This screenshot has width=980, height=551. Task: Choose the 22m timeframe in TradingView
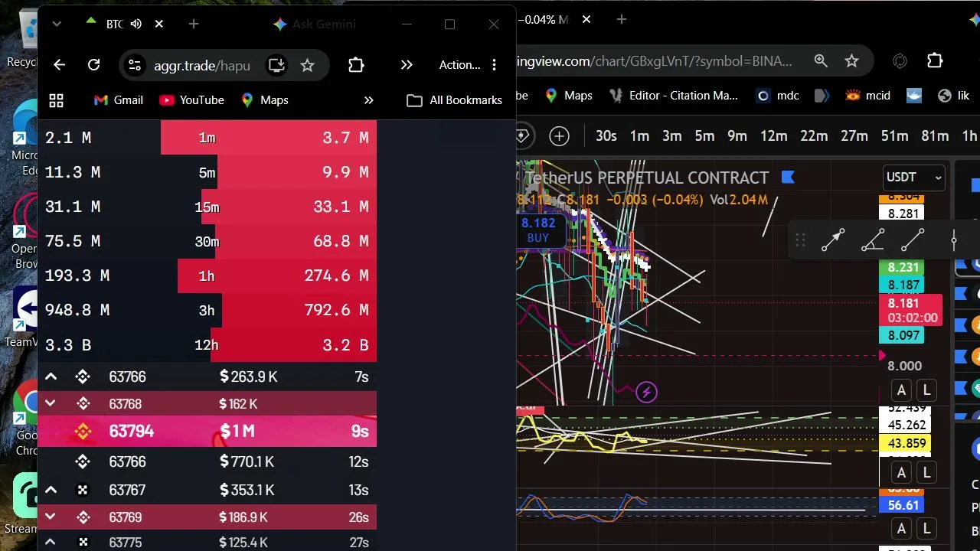[814, 135]
